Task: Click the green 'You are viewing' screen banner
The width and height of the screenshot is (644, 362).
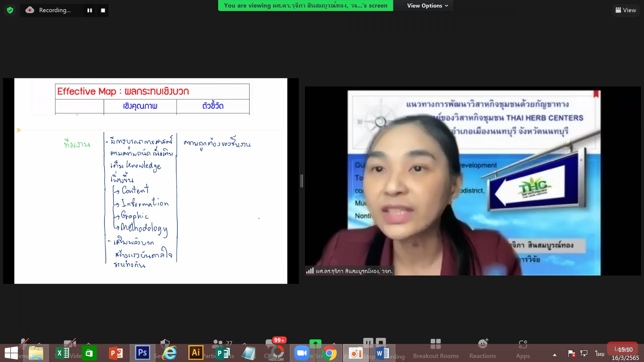Action: click(x=306, y=5)
